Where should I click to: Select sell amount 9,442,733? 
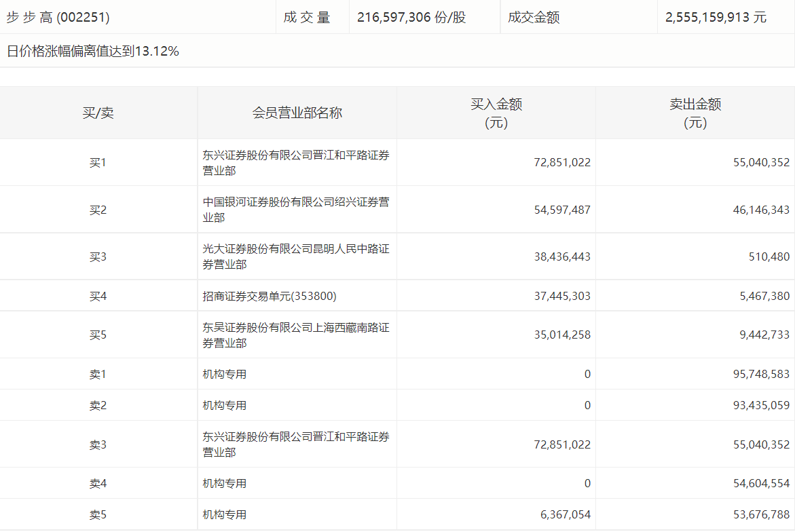coord(764,335)
